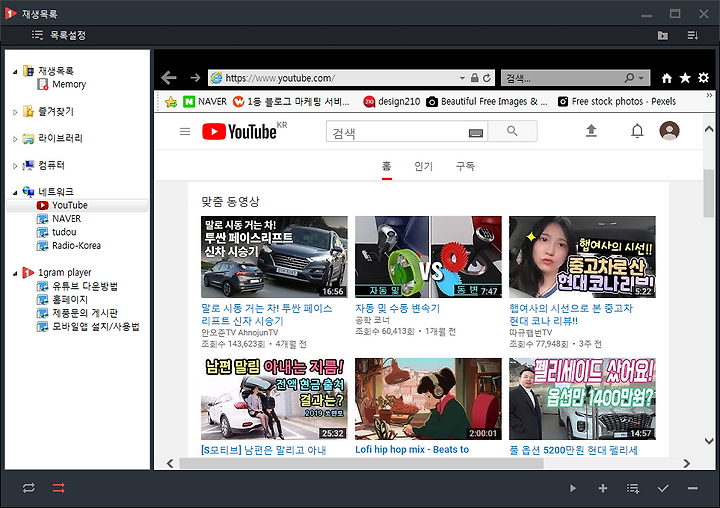Click the horizontal scrollbar right arrow
720x508 pixels.
[686, 463]
